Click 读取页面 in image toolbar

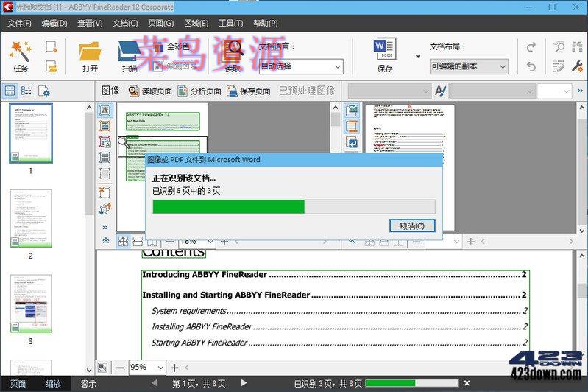click(x=150, y=91)
